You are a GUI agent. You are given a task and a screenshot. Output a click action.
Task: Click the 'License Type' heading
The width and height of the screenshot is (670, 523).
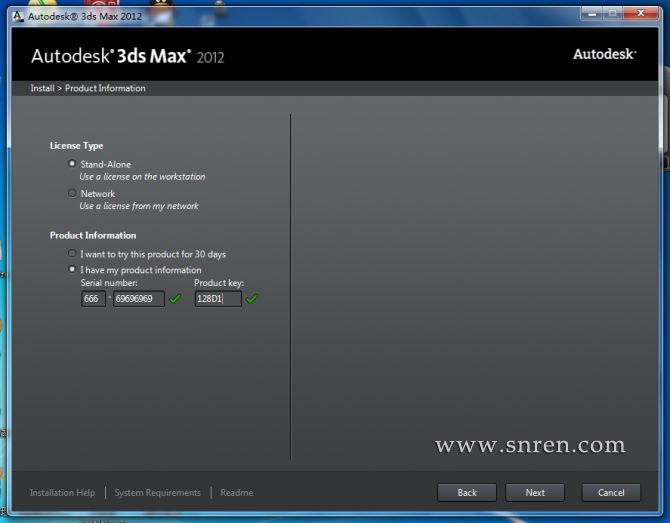click(x=76, y=146)
